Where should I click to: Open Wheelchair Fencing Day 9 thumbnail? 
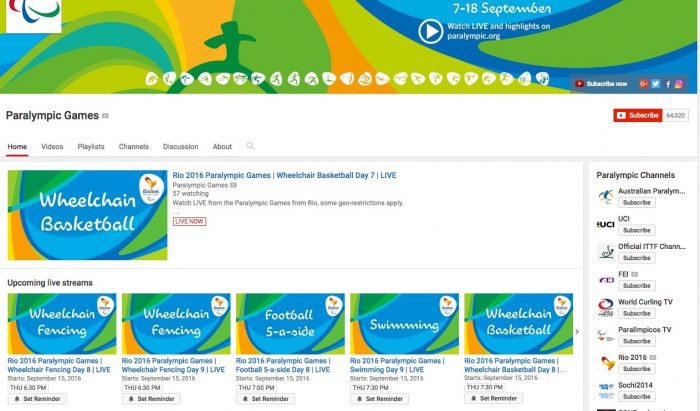tap(176, 324)
